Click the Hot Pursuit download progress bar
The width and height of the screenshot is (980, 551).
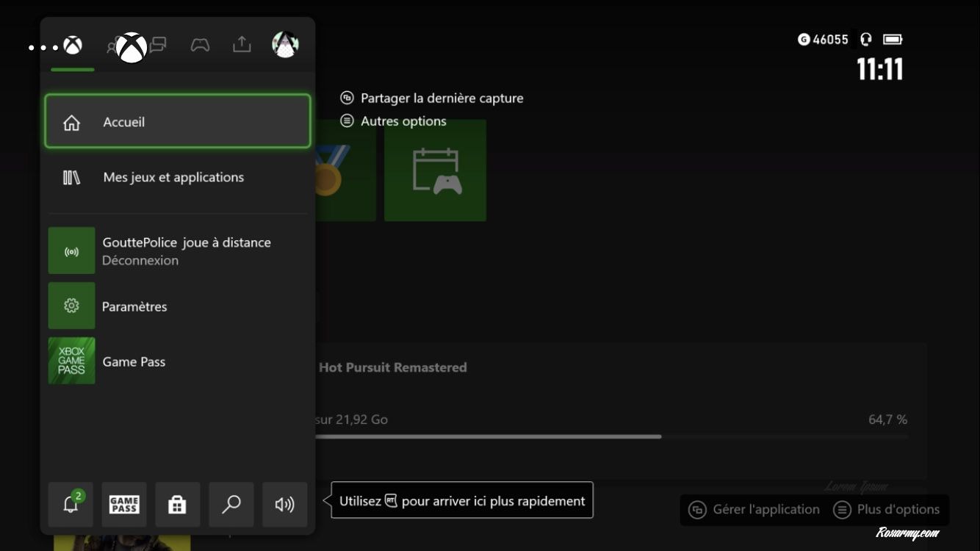[488, 436]
